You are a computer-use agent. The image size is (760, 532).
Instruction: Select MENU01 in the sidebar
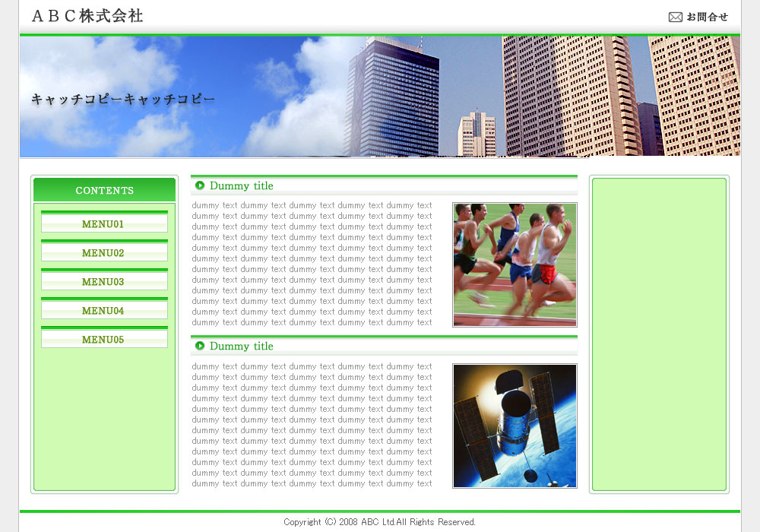[x=103, y=223]
